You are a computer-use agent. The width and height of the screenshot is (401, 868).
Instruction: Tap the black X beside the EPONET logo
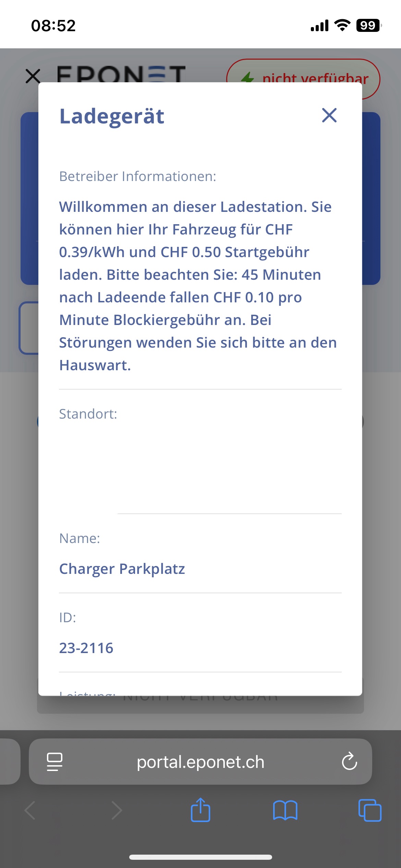(33, 76)
